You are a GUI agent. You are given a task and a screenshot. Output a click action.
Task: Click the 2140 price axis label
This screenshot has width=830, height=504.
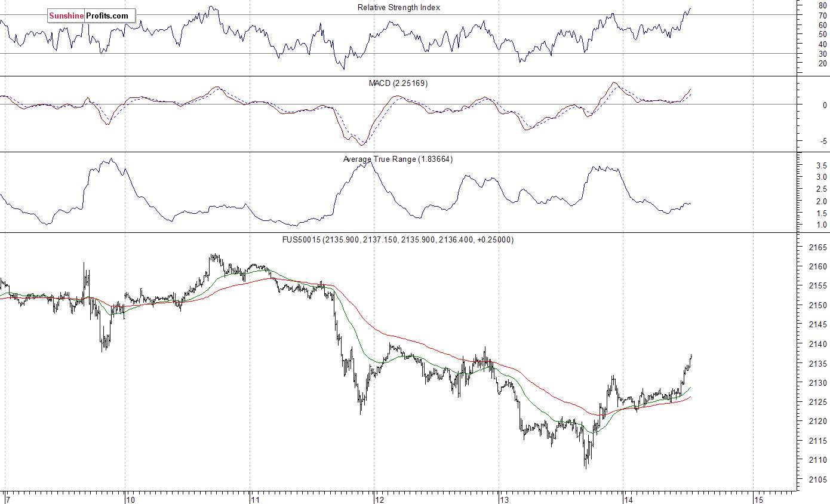tap(817, 344)
